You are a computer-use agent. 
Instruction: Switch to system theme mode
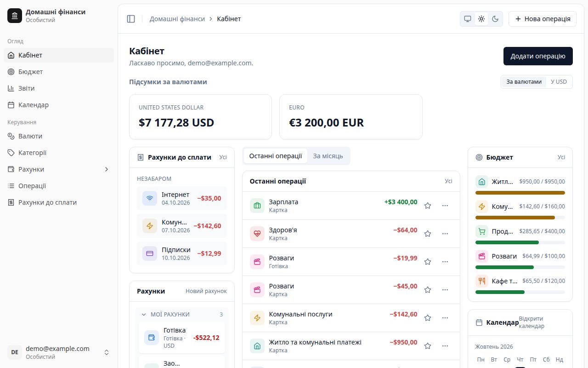tap(468, 19)
